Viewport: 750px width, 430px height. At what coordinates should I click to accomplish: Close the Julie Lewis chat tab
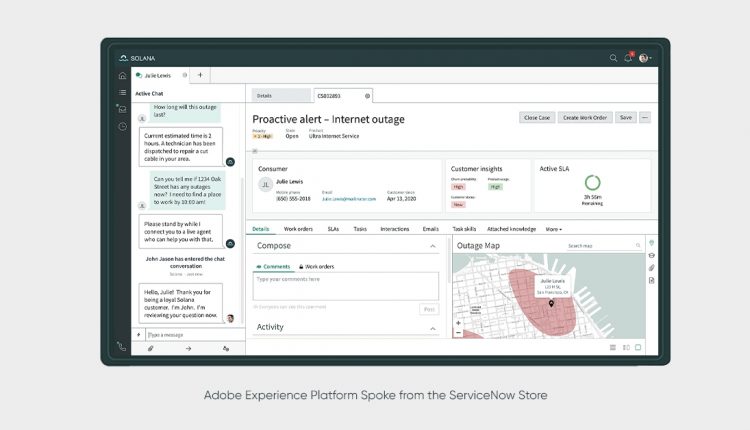tap(185, 75)
